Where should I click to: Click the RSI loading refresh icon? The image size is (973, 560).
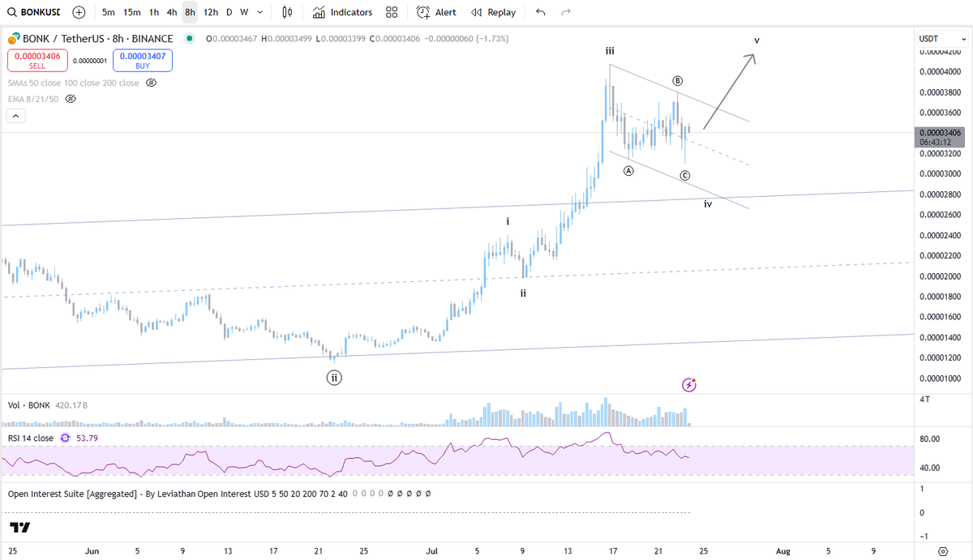65,438
